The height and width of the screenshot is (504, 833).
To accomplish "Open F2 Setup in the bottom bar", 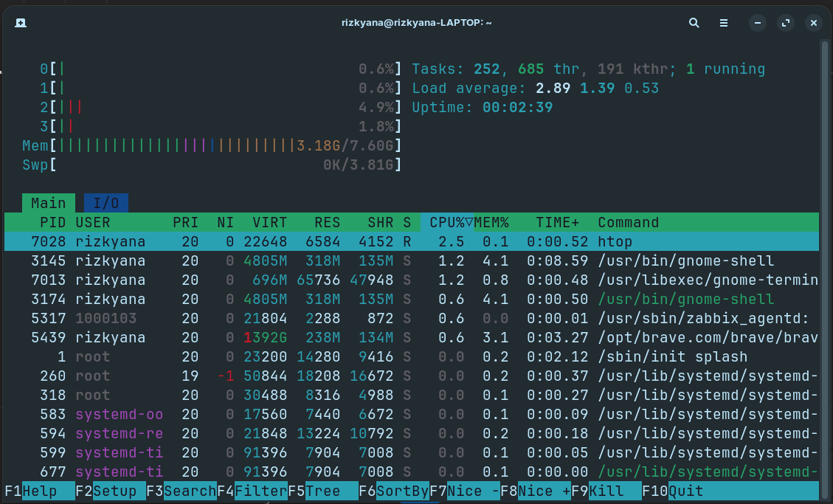I will (x=114, y=491).
